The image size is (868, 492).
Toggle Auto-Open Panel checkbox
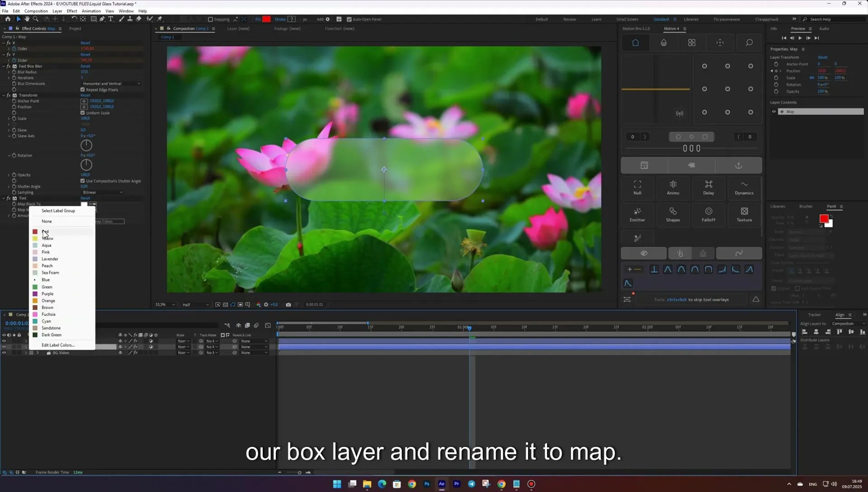click(349, 19)
